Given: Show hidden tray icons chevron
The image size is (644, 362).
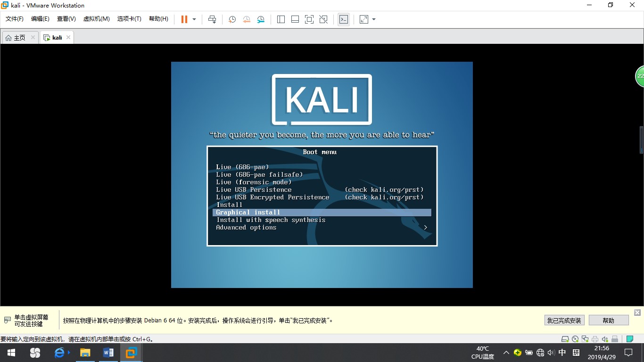Looking at the screenshot, I should point(506,353).
